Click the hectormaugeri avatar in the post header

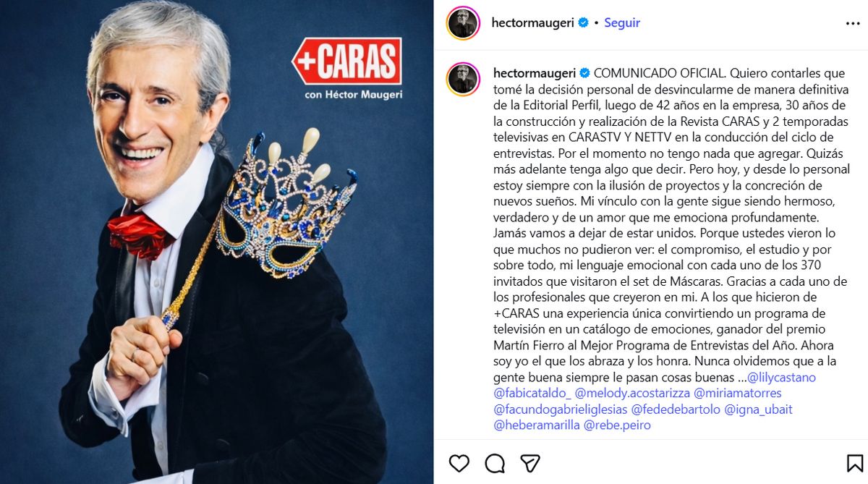pyautogui.click(x=462, y=23)
